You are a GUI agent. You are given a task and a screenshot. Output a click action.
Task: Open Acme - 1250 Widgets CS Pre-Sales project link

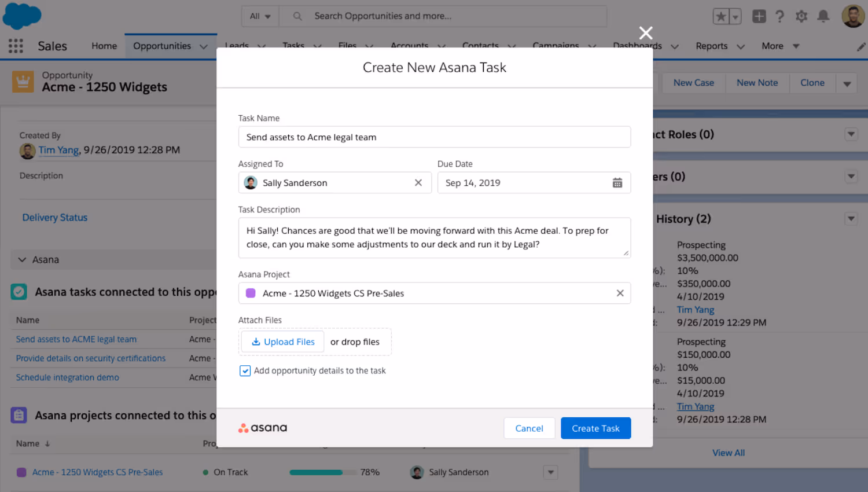pos(97,472)
